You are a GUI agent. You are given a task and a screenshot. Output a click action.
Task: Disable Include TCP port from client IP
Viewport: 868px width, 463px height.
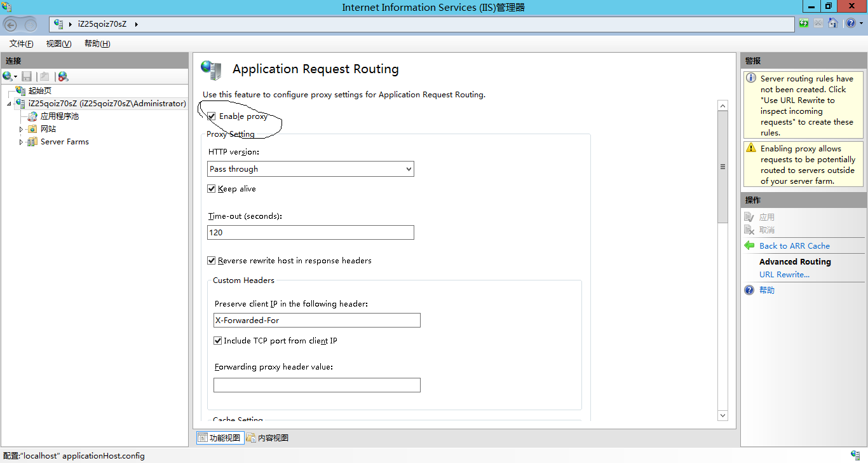point(217,341)
